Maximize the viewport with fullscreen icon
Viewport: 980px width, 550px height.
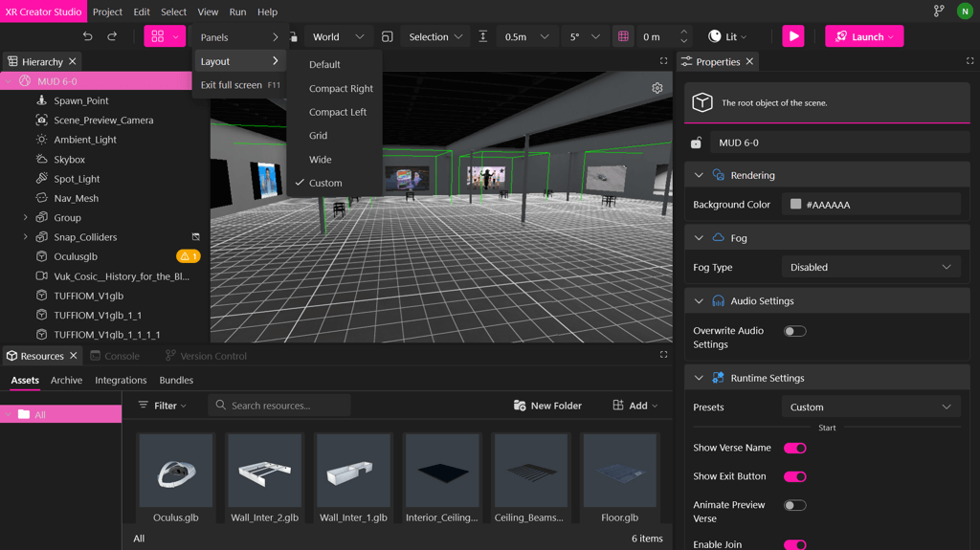tap(663, 61)
